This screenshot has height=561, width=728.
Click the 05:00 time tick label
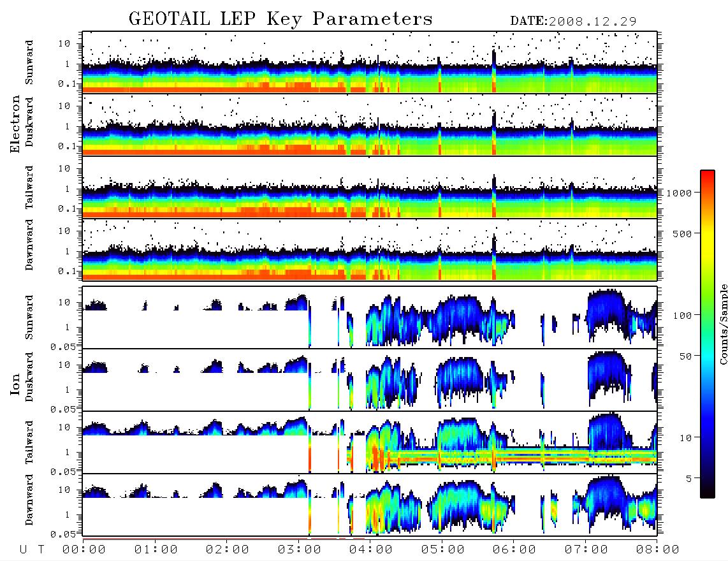443,550
